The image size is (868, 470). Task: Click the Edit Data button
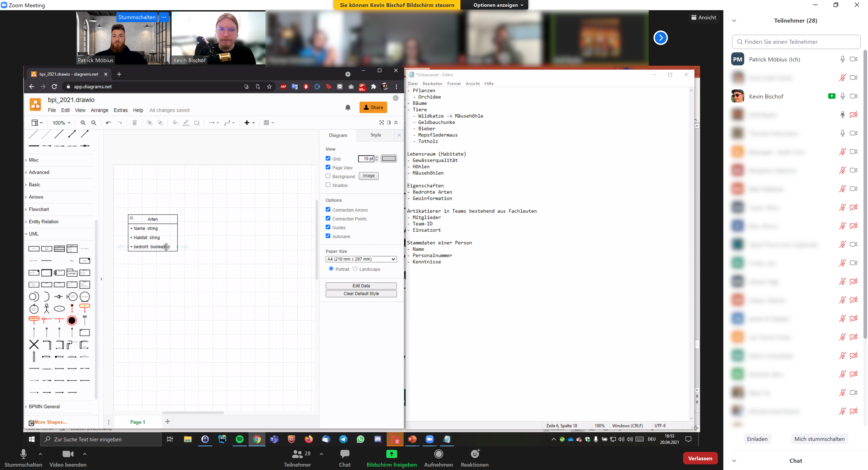tap(361, 286)
